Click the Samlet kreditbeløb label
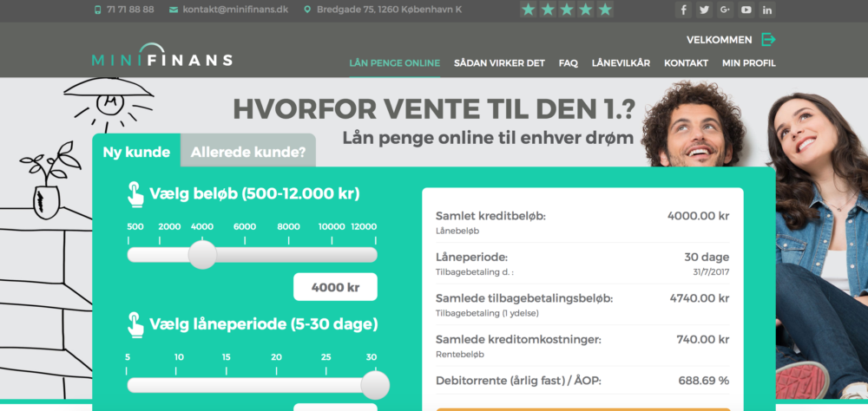 tap(490, 216)
